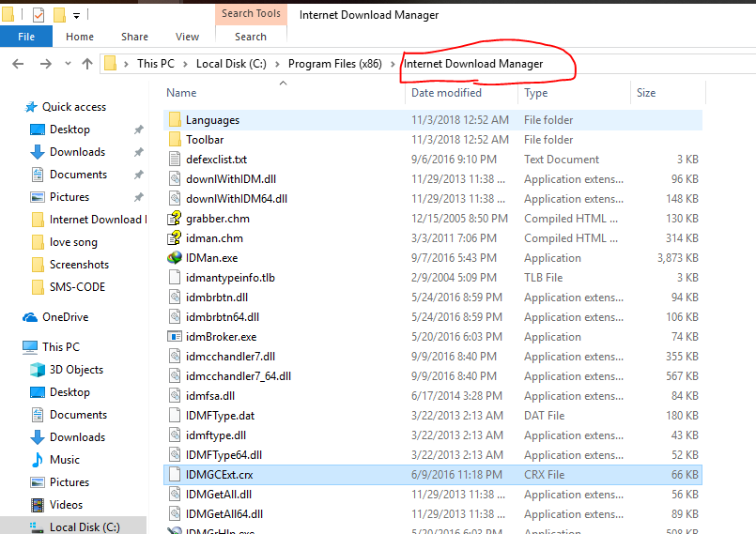Open 3D Objects under This PC

point(76,370)
